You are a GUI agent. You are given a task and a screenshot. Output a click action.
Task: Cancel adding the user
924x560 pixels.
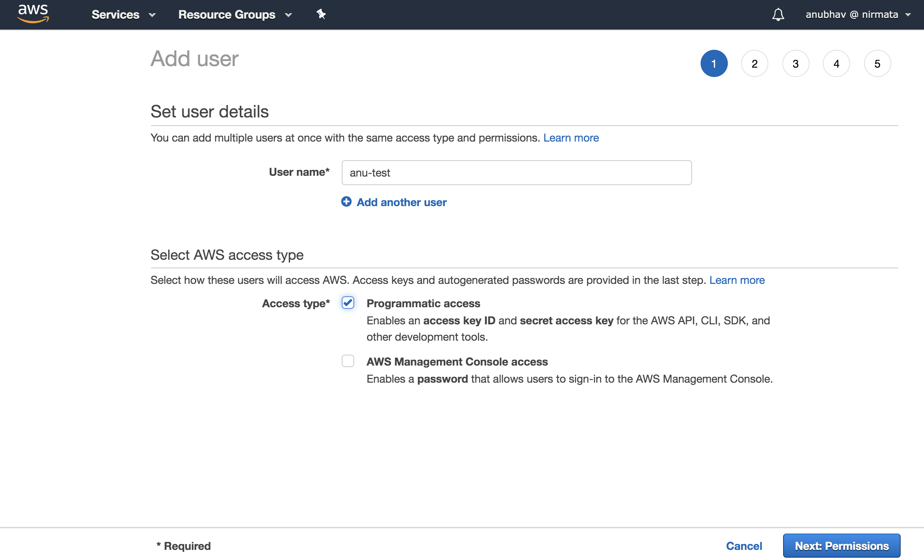click(744, 546)
